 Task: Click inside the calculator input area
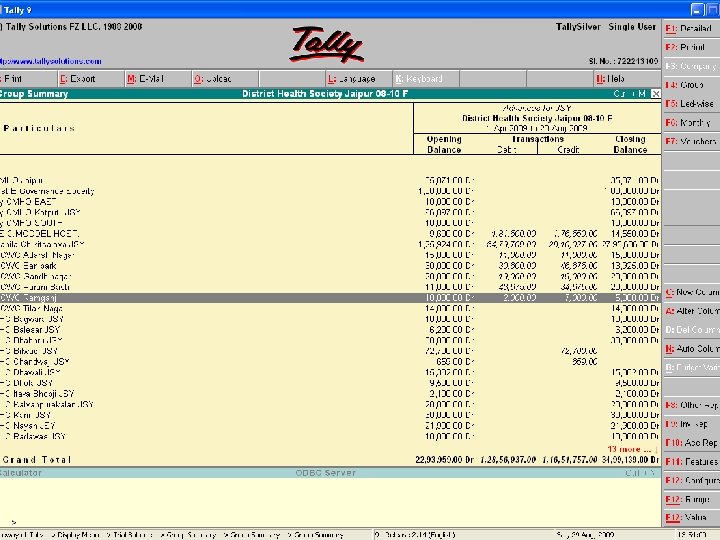[330, 501]
